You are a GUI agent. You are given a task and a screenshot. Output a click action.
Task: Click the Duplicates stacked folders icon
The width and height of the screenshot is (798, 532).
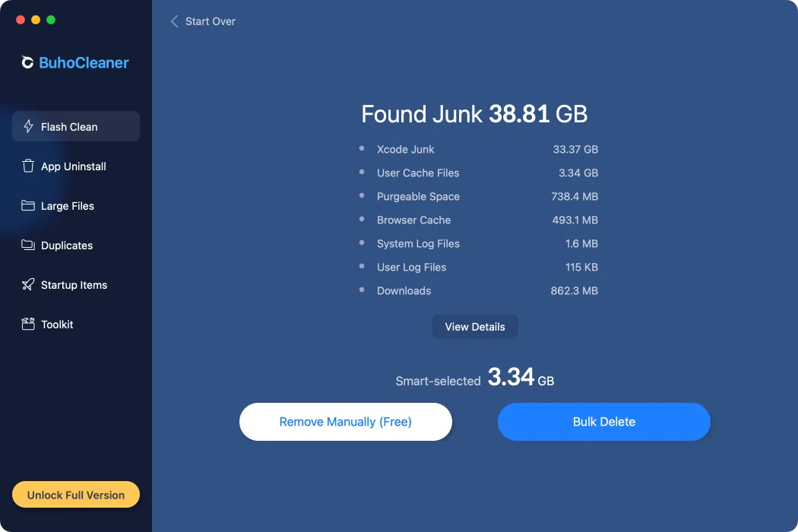coord(28,245)
